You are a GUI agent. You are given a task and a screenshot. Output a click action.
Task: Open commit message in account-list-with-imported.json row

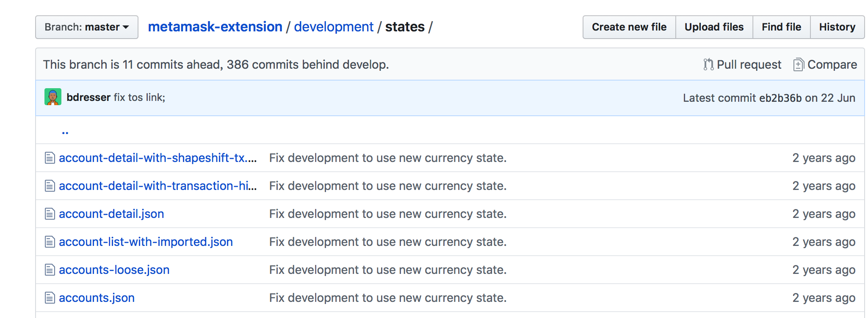[x=388, y=242]
